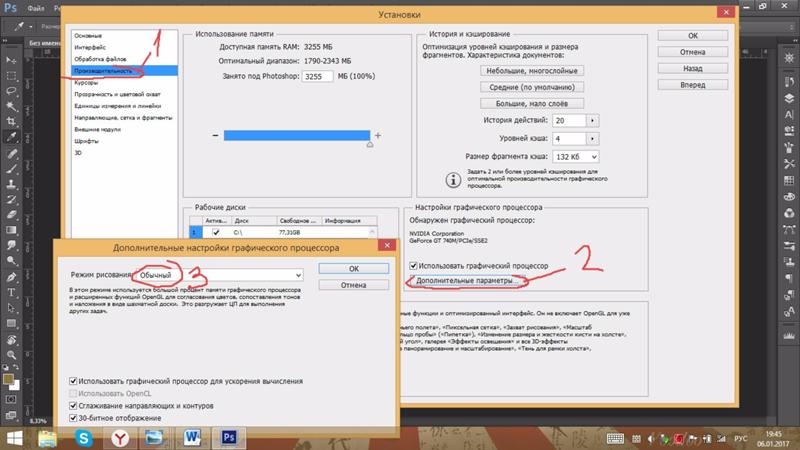Toggle '30-битное отображение' checkbox
This screenshot has height=450, width=800.
click(73, 418)
